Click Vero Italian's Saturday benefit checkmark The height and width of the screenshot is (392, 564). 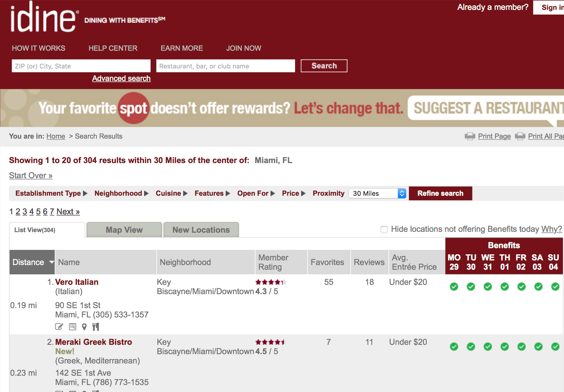538,287
